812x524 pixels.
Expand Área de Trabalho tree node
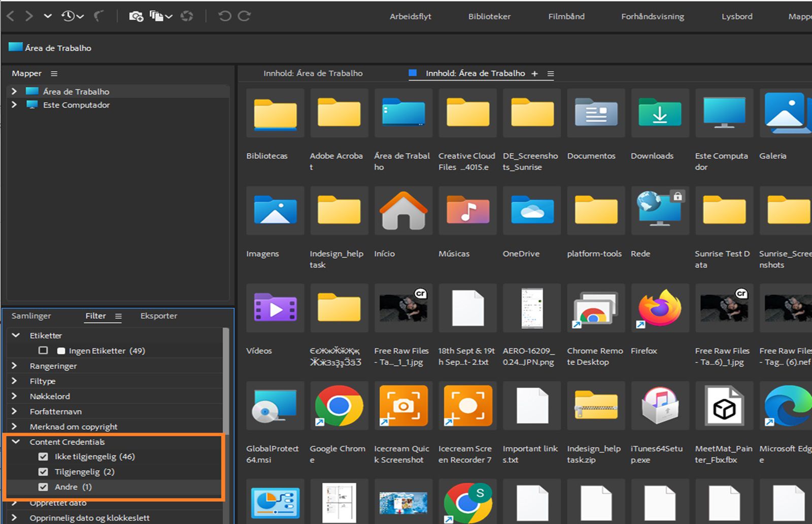pos(14,91)
